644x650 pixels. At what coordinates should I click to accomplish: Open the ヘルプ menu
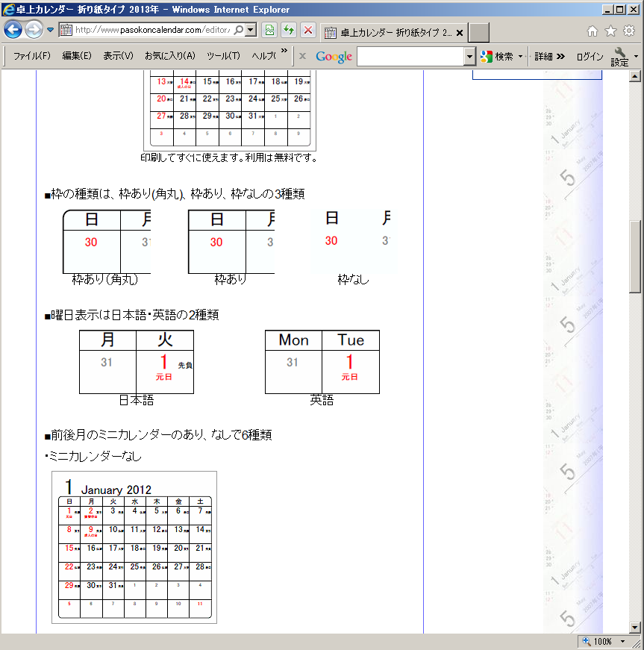coord(263,55)
